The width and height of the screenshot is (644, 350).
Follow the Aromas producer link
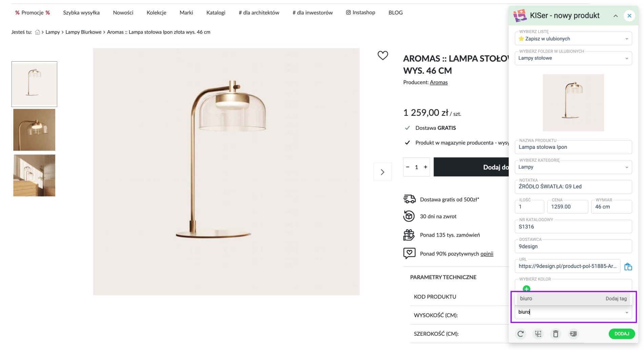tap(439, 82)
